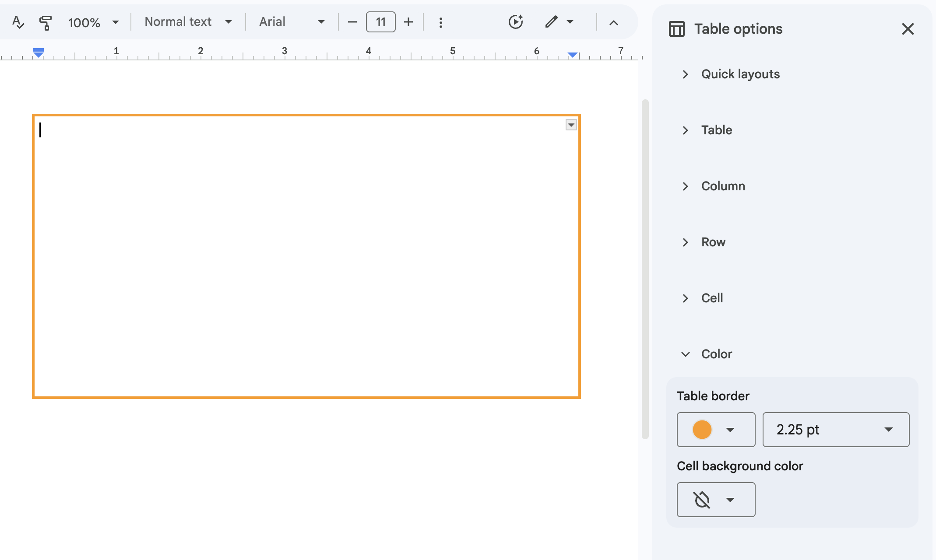936x560 pixels.
Task: Click the pencil editing mode icon
Action: [551, 22]
